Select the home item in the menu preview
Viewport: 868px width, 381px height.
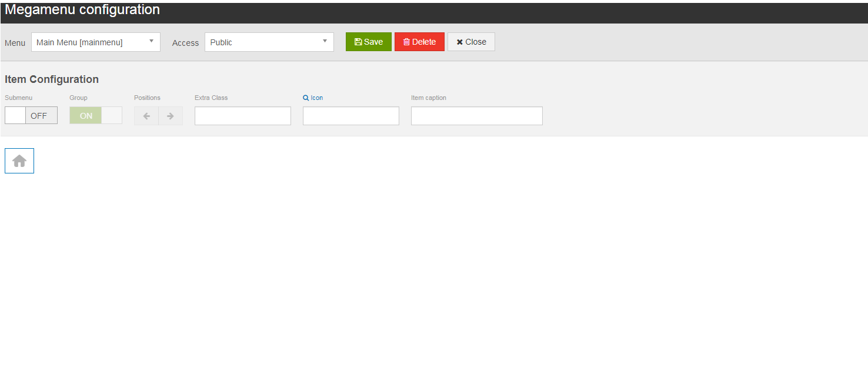(x=19, y=160)
